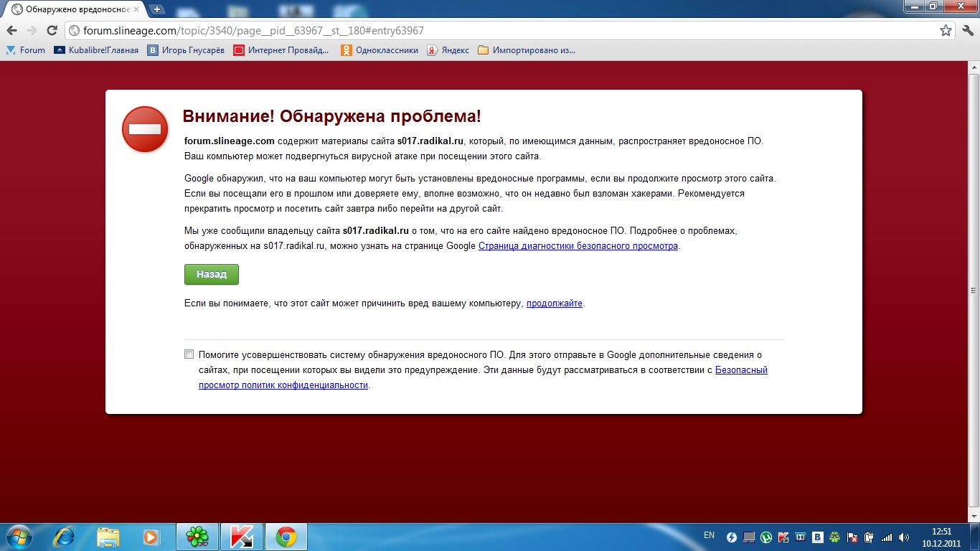Screen dimensions: 980x551
Task: Open Windows Explorer folder from the taskbar
Action: point(108,537)
